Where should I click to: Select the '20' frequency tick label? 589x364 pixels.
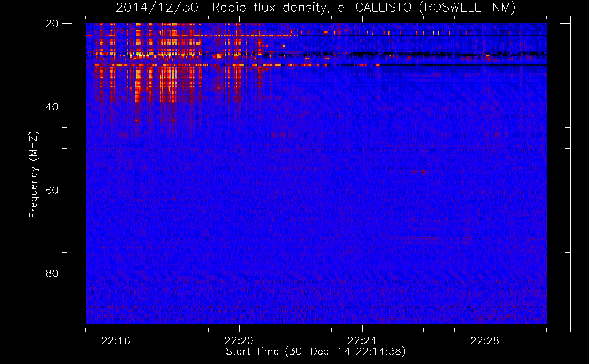pos(52,24)
